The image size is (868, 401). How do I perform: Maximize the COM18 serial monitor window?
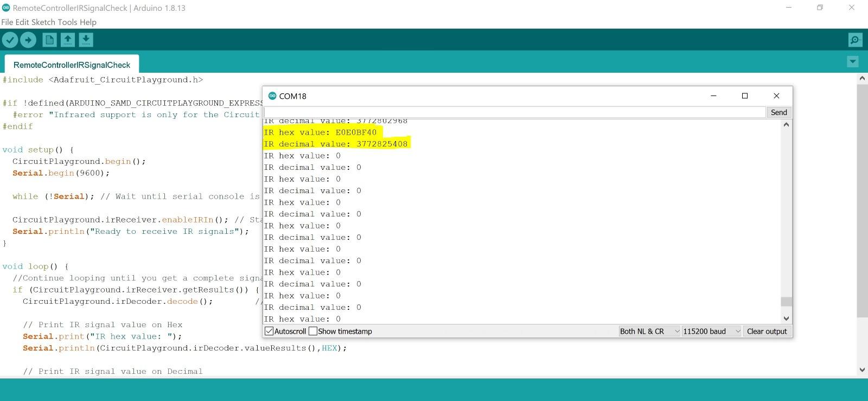(745, 96)
